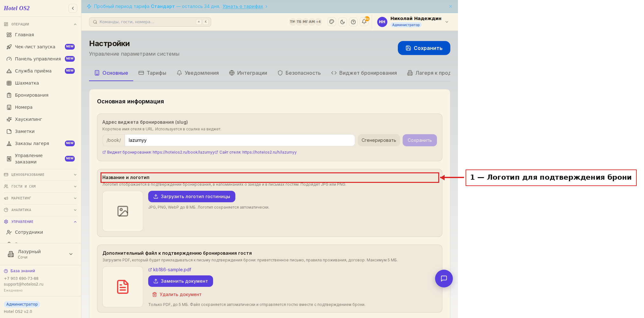Viewport: 644px width, 318px height.
Task: Open the floating chat bubble button
Action: (444, 279)
